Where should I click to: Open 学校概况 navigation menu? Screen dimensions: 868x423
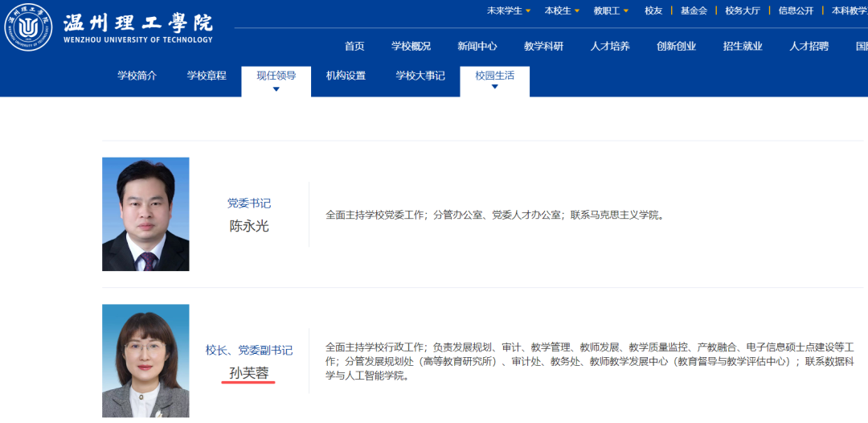[x=411, y=46]
